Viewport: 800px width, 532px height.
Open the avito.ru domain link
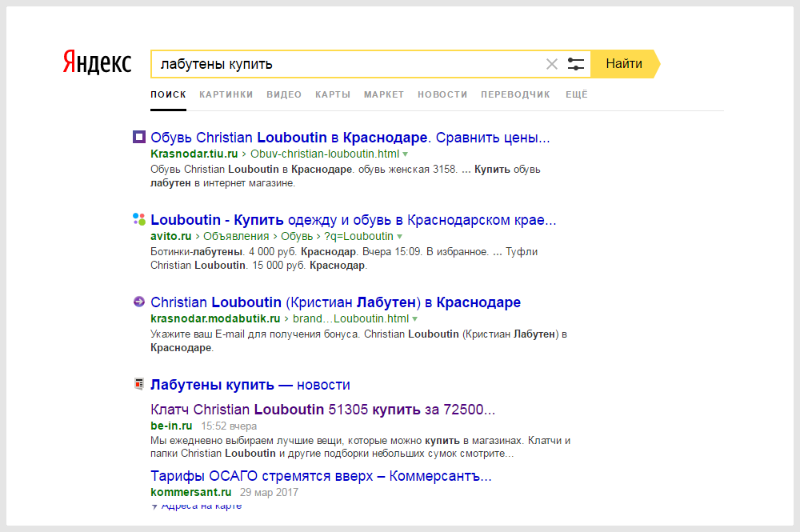(x=171, y=236)
